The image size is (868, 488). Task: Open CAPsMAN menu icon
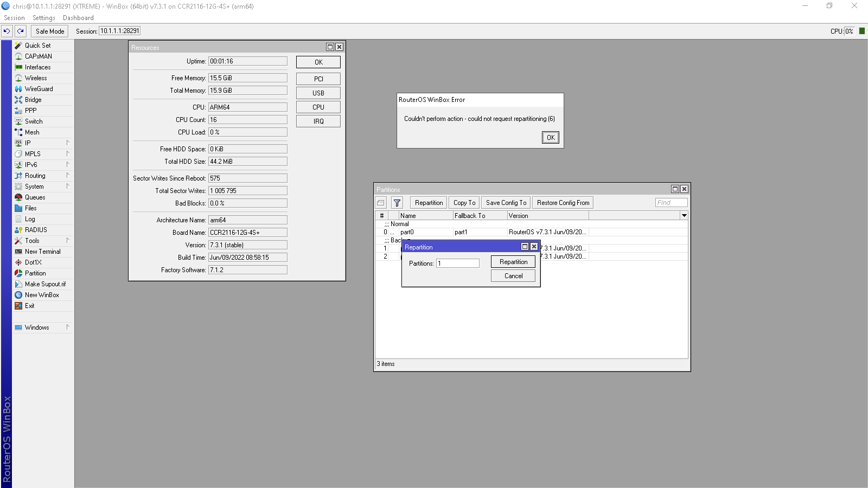point(18,56)
